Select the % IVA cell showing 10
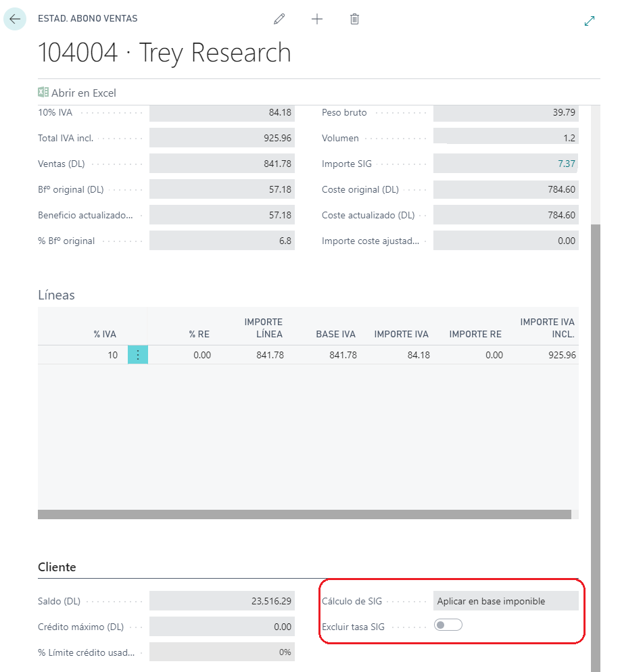The width and height of the screenshot is (620, 672). click(82, 355)
